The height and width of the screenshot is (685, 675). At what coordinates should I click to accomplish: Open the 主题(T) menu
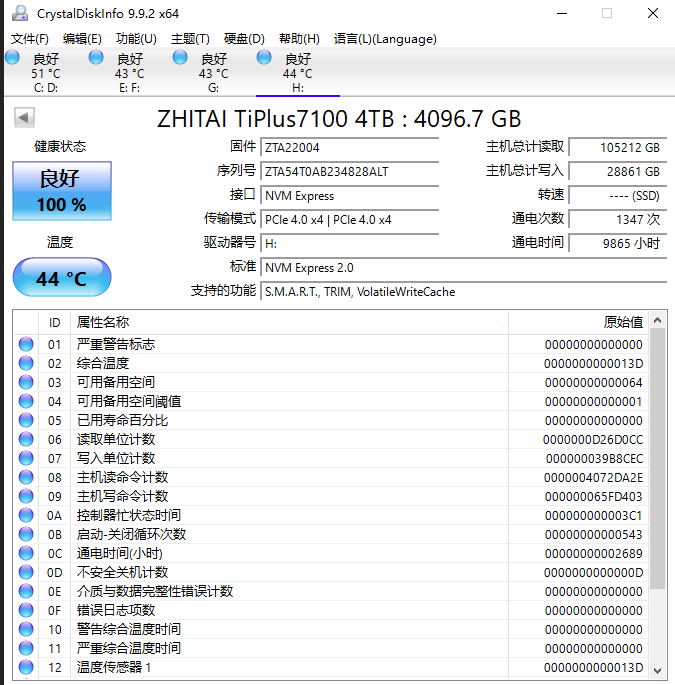click(190, 39)
